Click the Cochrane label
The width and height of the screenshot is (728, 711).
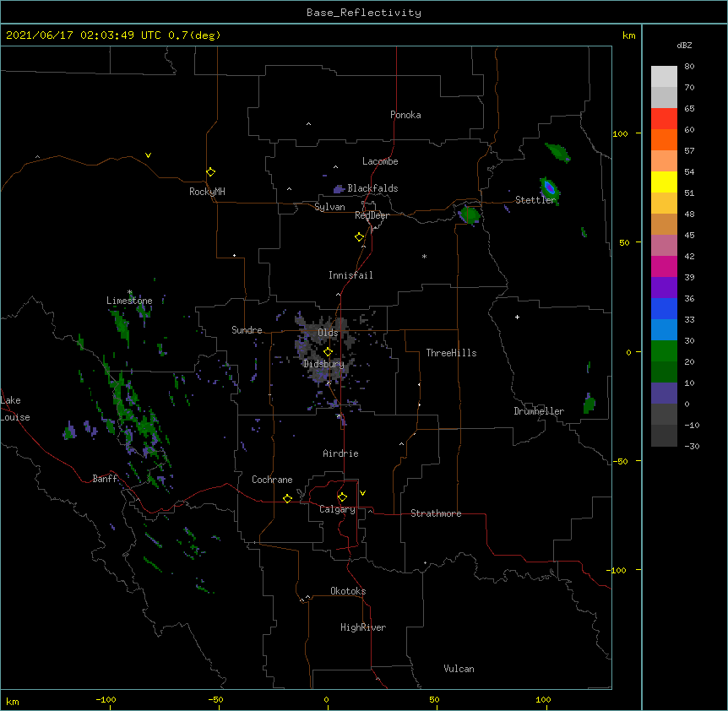point(272,480)
